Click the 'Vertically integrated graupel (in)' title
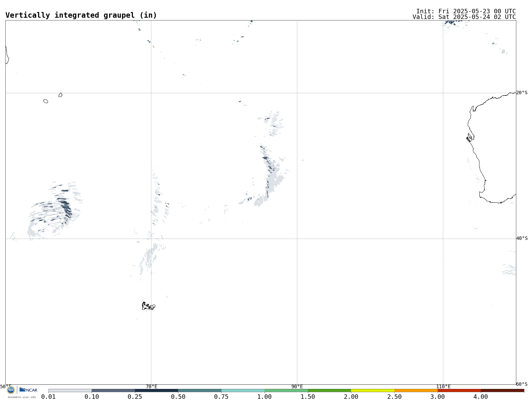This screenshot has height=400, width=532. (x=81, y=15)
